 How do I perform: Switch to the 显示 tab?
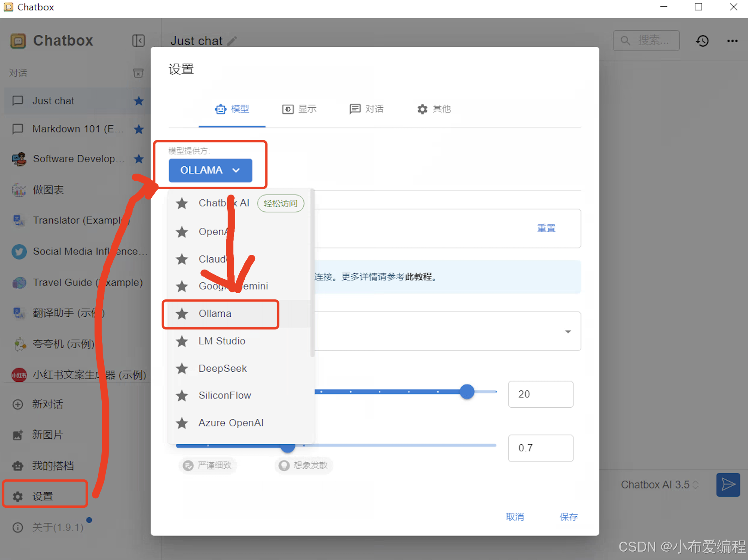pos(299,109)
